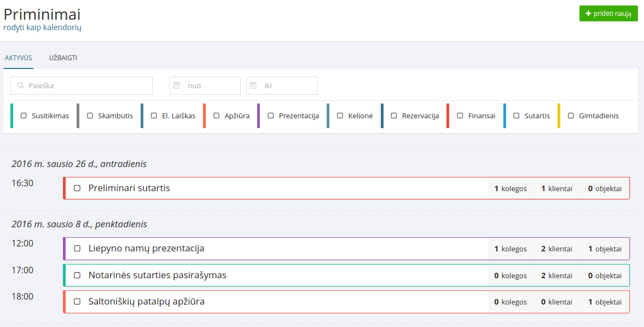This screenshot has width=644, height=327.
Task: Click the blue color bar beside Sutartis filter
Action: [504, 116]
